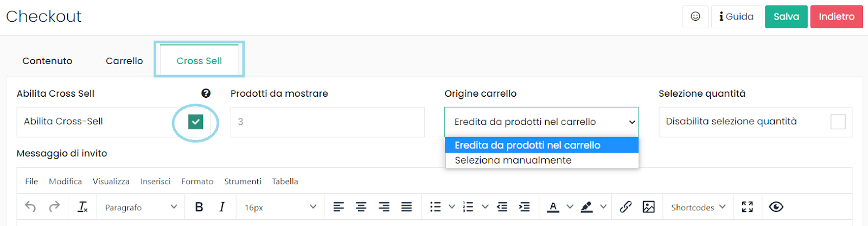Image resolution: width=868 pixels, height=226 pixels.
Task: Click the clear formatting icon
Action: point(82,207)
